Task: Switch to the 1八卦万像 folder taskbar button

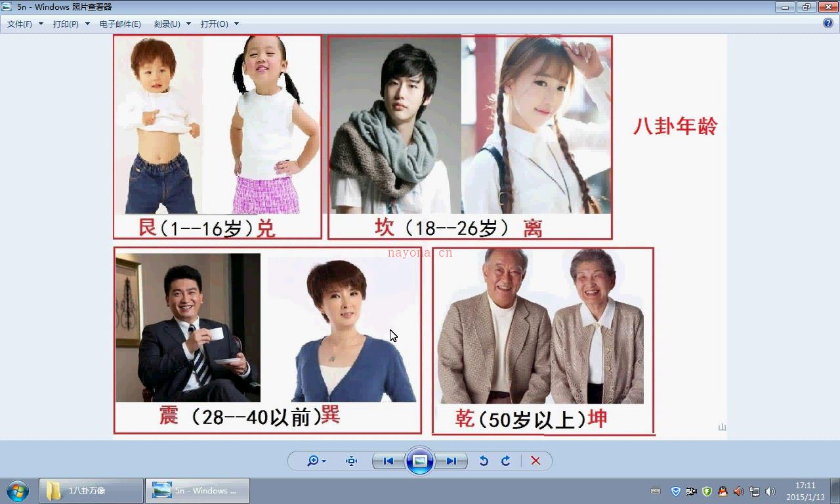Action: pyautogui.click(x=91, y=491)
